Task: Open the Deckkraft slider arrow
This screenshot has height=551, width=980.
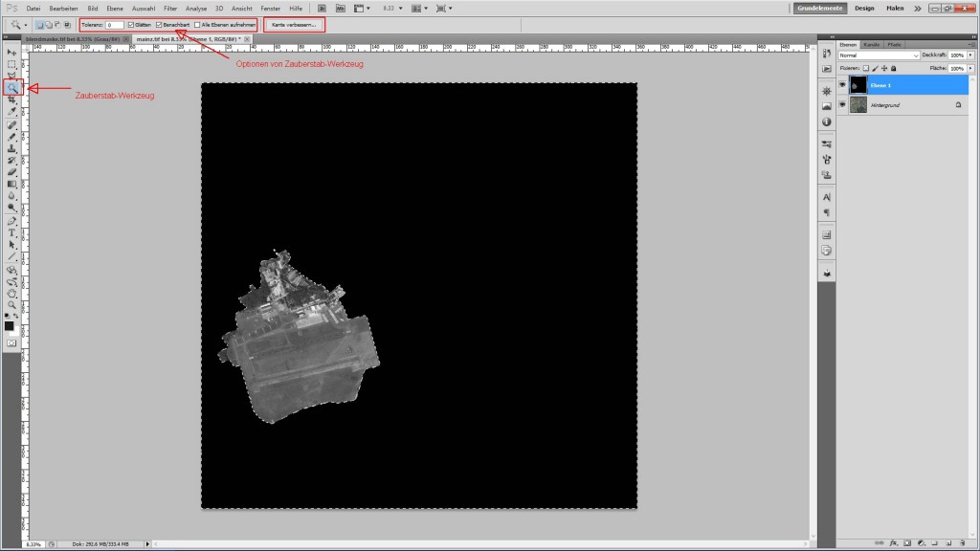Action: [969, 55]
